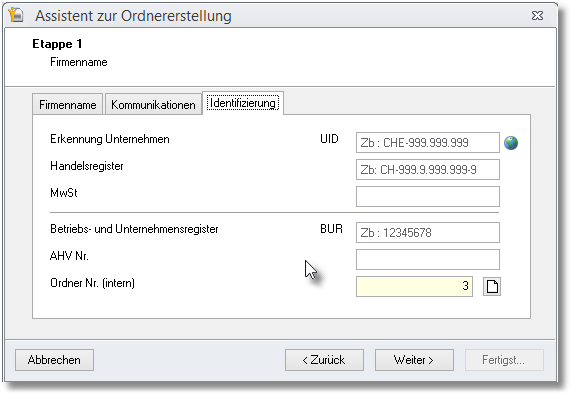
Task: Click the BUR register number field
Action: [428, 233]
